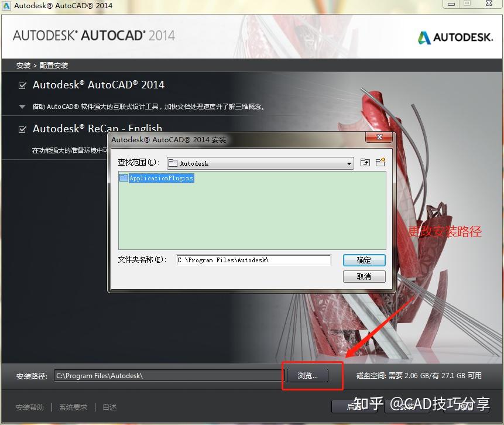Go up one folder level icon
Viewport: 504px width, 425px height.
[365, 162]
